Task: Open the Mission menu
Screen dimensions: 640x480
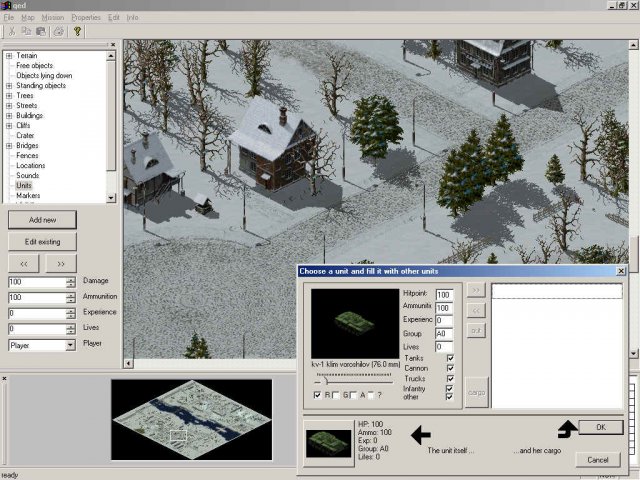Action: [x=52, y=18]
